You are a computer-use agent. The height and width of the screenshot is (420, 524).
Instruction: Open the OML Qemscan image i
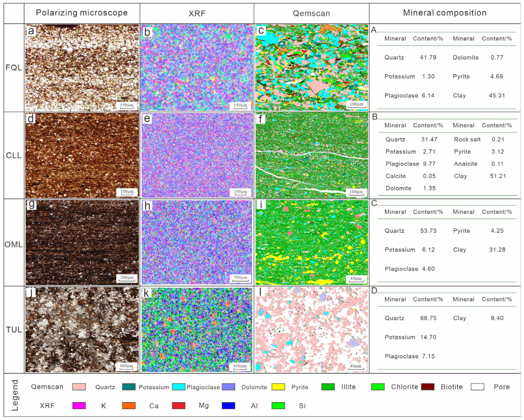point(312,242)
